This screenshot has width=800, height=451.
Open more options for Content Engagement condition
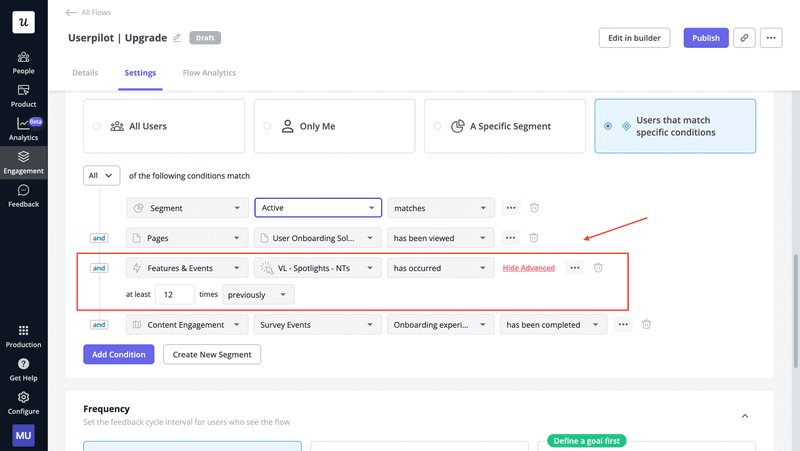[623, 324]
